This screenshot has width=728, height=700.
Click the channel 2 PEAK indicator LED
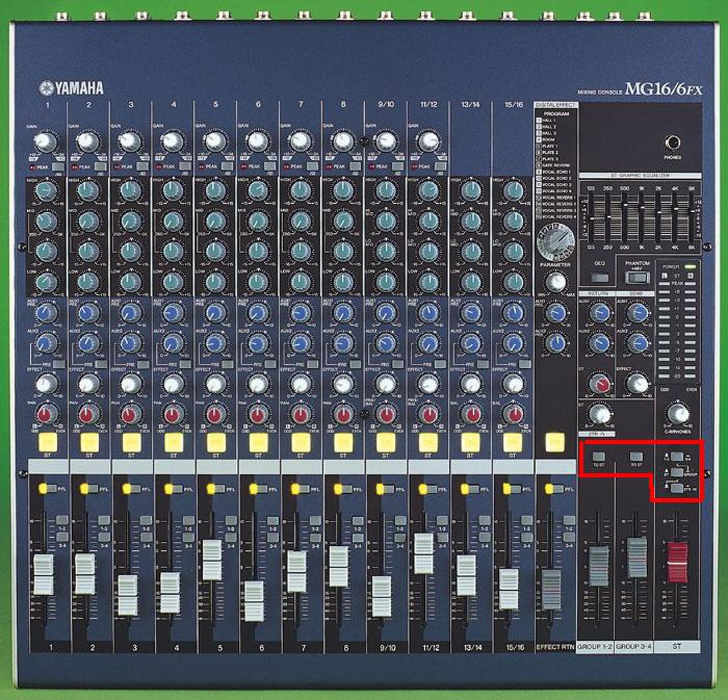tap(74, 167)
